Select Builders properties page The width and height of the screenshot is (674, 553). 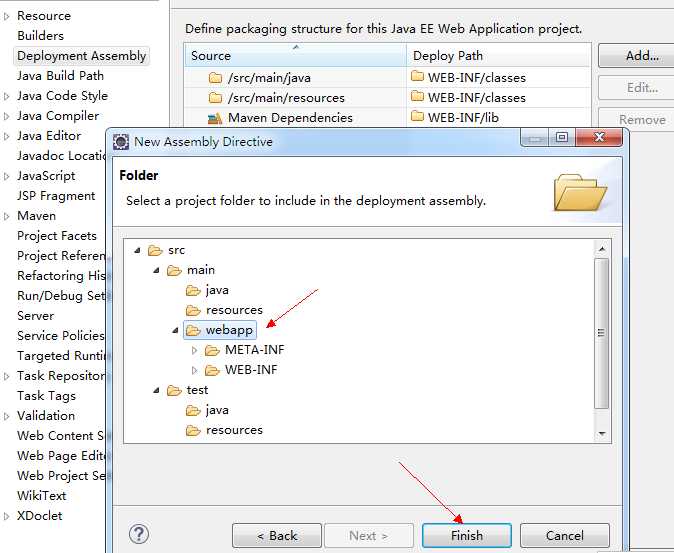40,36
